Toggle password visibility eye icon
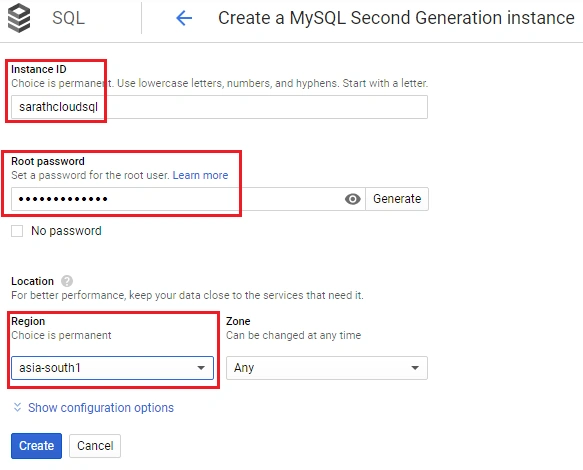Image resolution: width=583 pixels, height=470 pixels. click(352, 199)
